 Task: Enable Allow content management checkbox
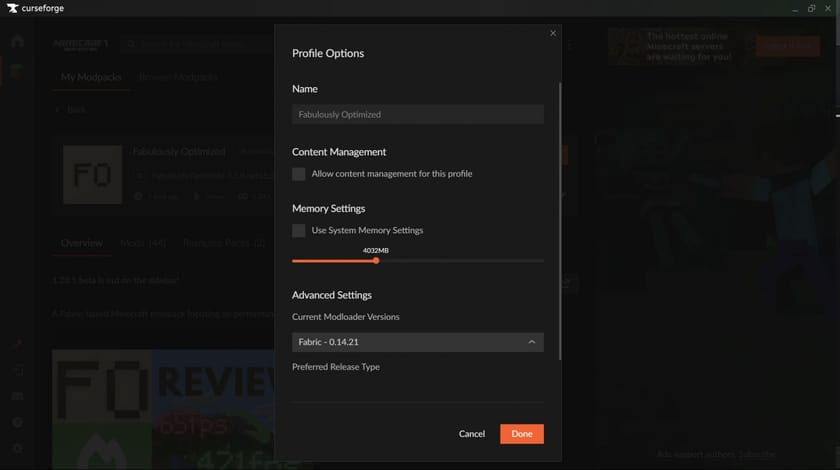299,174
